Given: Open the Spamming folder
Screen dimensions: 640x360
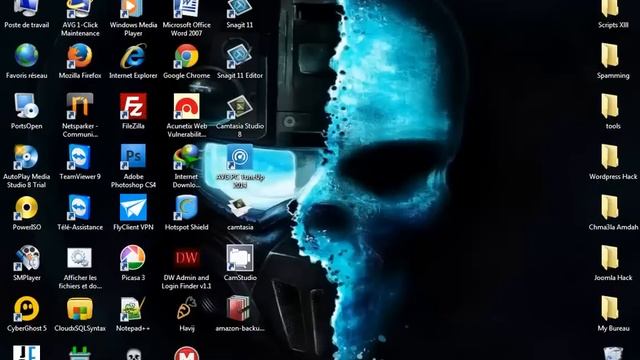Looking at the screenshot, I should point(610,56).
